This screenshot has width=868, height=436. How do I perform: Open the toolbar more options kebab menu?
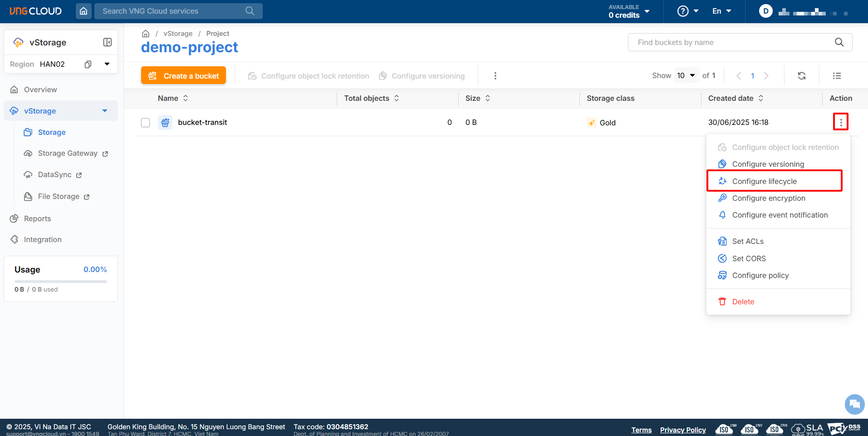495,76
